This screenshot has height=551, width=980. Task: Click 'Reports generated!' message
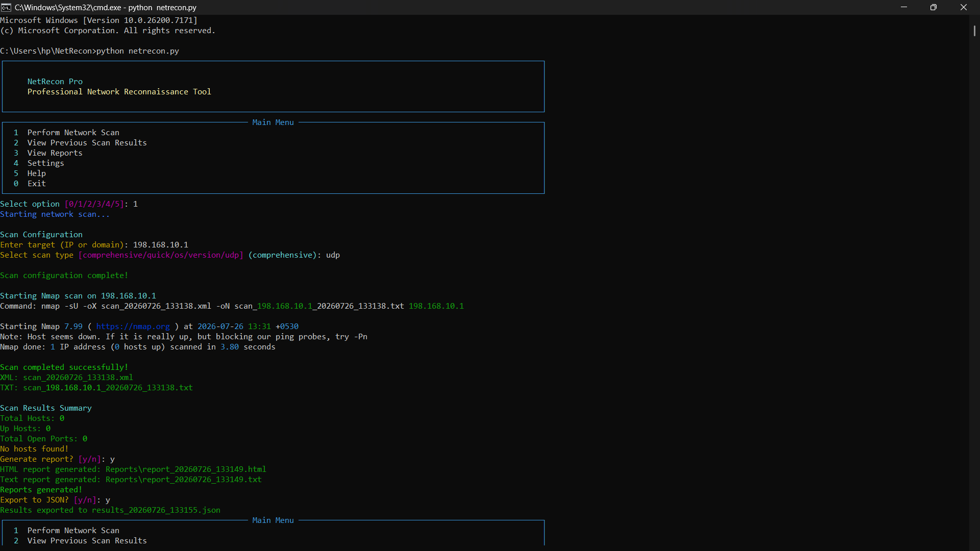pos(41,490)
